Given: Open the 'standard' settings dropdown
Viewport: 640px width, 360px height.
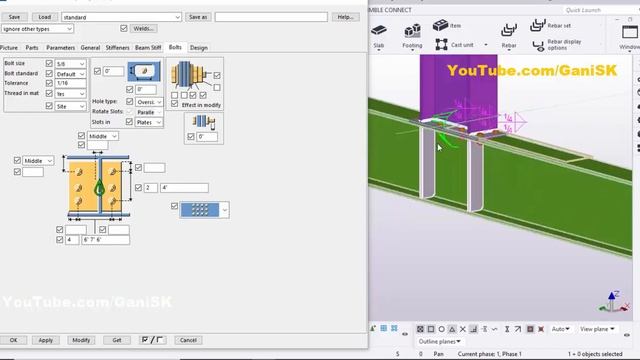Looking at the screenshot, I should (x=121, y=17).
